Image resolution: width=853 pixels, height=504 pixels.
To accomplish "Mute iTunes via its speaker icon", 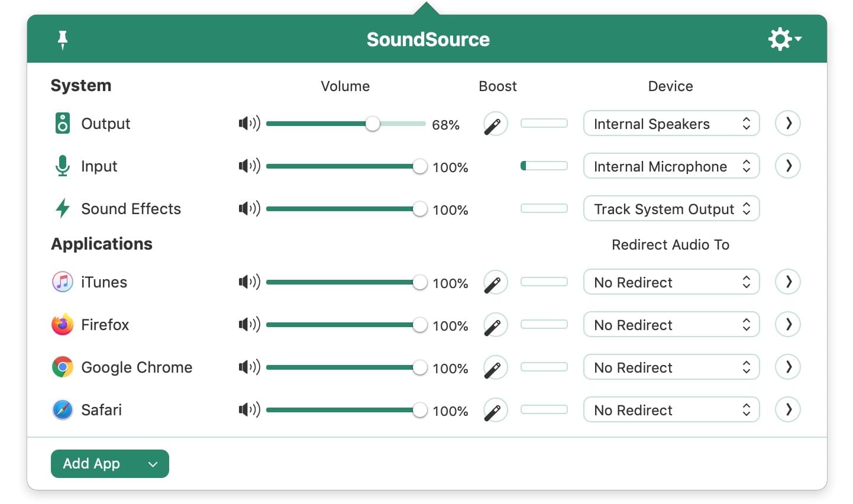I will (249, 282).
